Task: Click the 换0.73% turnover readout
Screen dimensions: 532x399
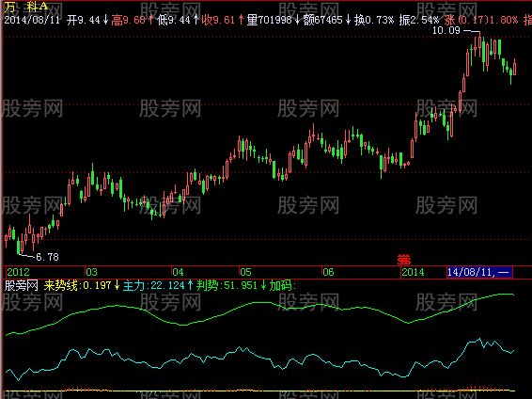Action: click(374, 20)
